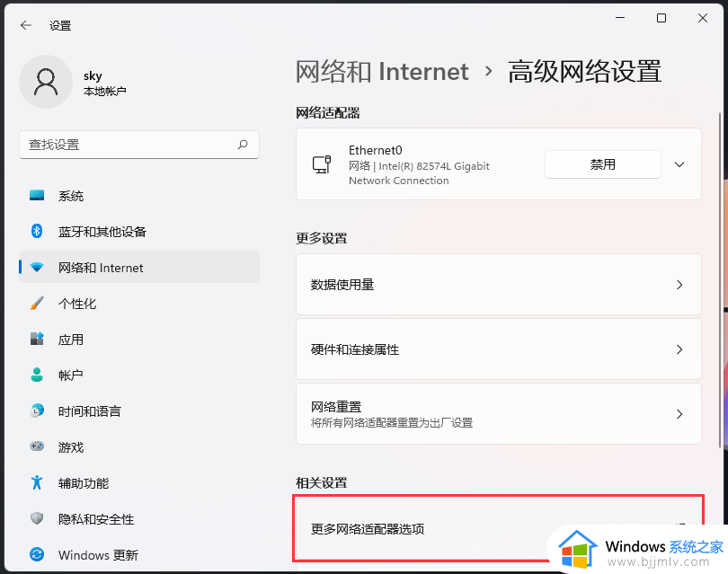Disable Ethernet0 with 禁用 button

[x=603, y=164]
